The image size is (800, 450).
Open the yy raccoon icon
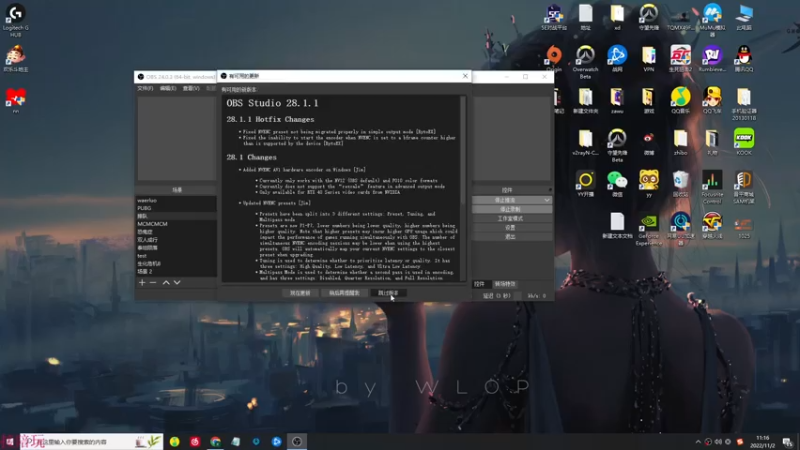click(x=648, y=184)
